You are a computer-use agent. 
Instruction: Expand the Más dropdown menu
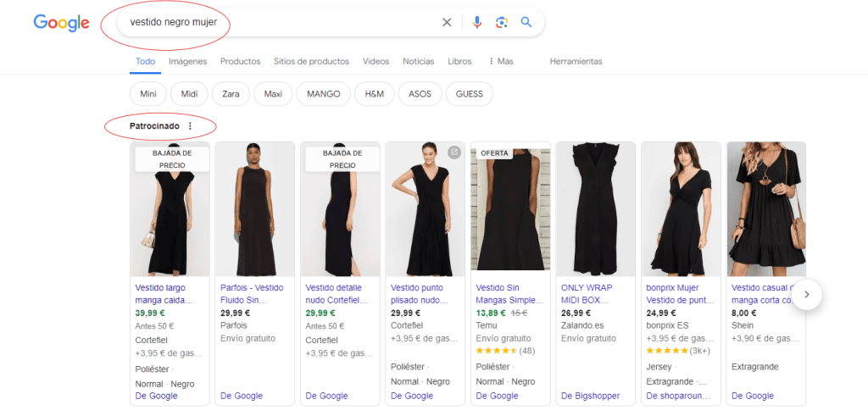click(500, 61)
